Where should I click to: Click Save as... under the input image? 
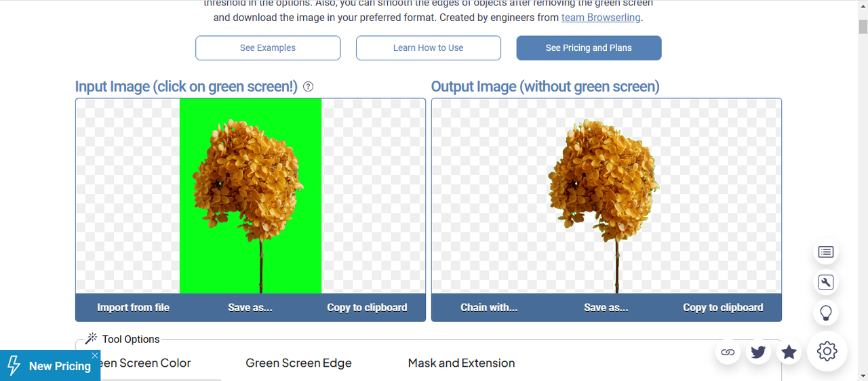tap(250, 307)
